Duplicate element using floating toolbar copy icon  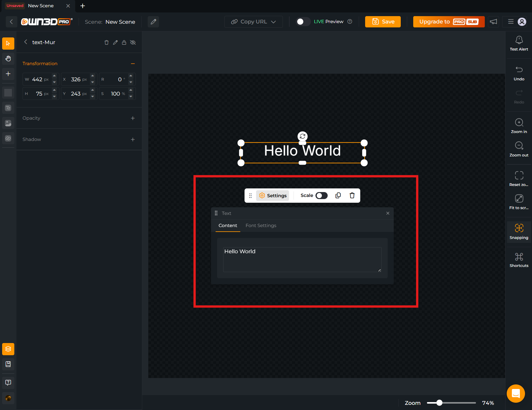coord(338,195)
